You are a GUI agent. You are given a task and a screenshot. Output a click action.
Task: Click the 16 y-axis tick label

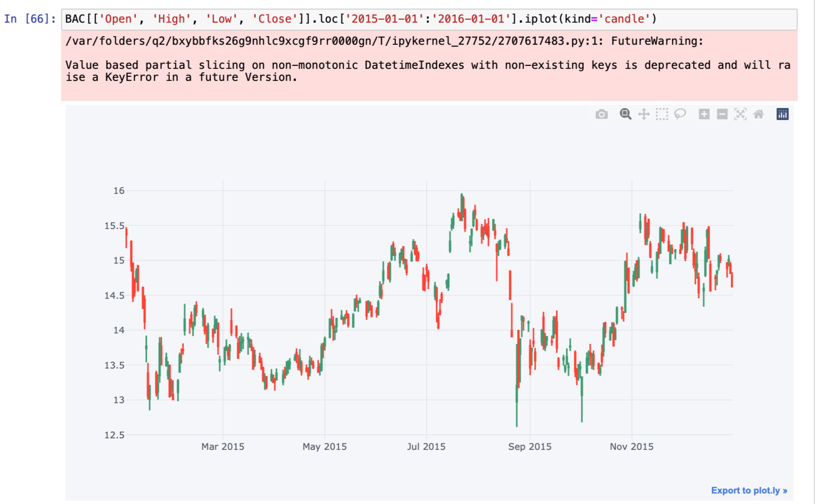(x=119, y=191)
